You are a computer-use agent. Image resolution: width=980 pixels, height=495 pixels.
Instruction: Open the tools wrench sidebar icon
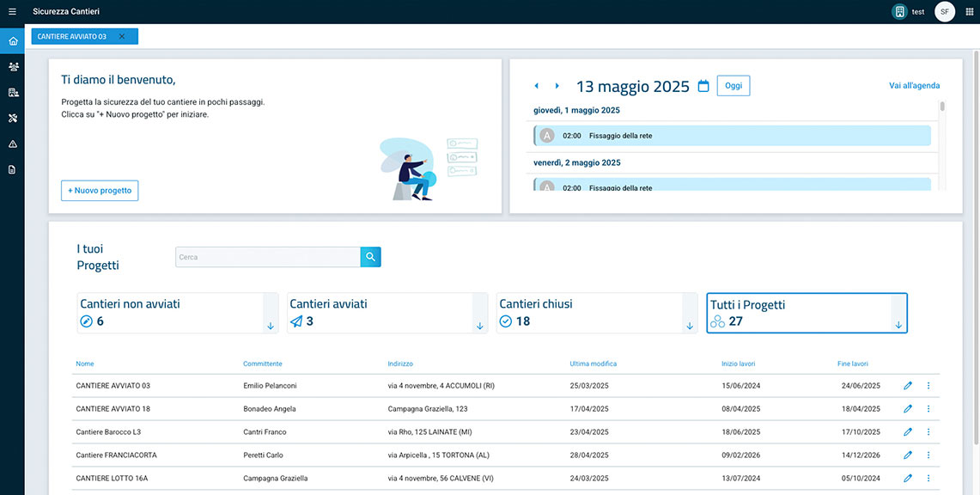tap(13, 118)
